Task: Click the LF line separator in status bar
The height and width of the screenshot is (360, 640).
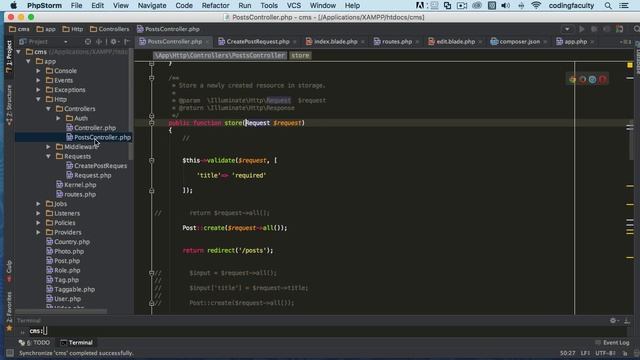Action: [x=585, y=353]
